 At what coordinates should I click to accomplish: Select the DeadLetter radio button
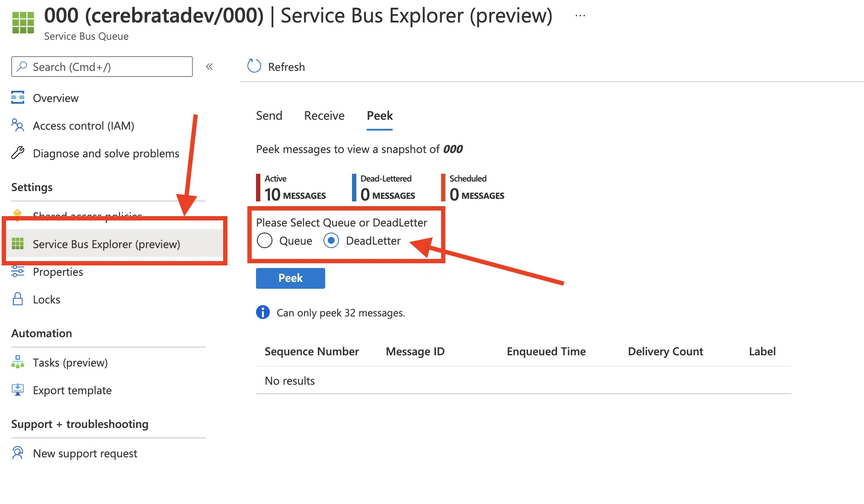[x=331, y=241]
